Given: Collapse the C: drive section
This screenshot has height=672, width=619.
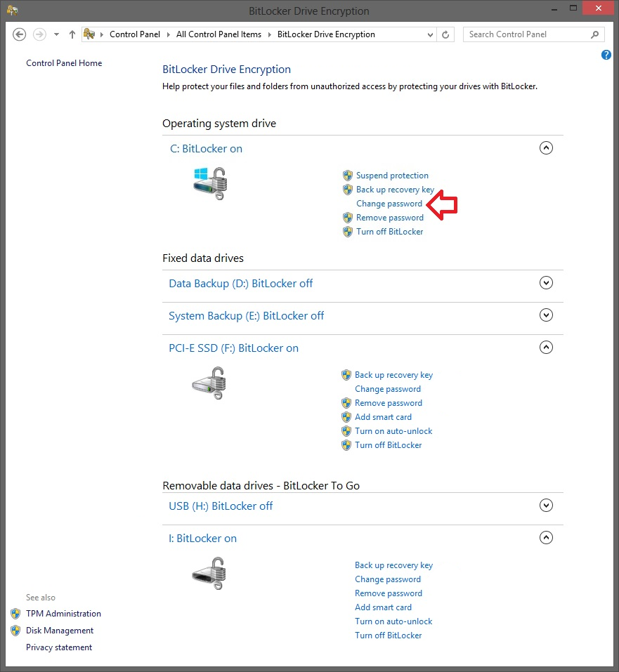Looking at the screenshot, I should (546, 148).
